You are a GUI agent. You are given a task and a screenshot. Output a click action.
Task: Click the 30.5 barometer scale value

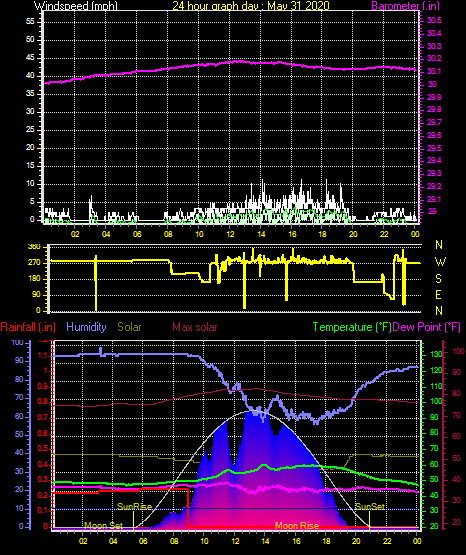point(434,21)
